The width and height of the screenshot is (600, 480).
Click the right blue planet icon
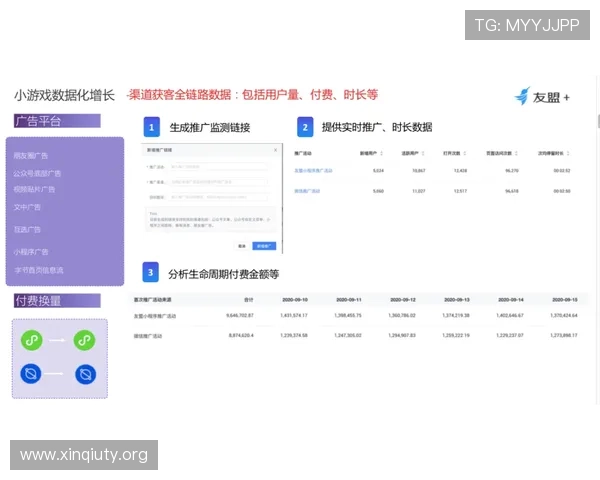pos(86,374)
